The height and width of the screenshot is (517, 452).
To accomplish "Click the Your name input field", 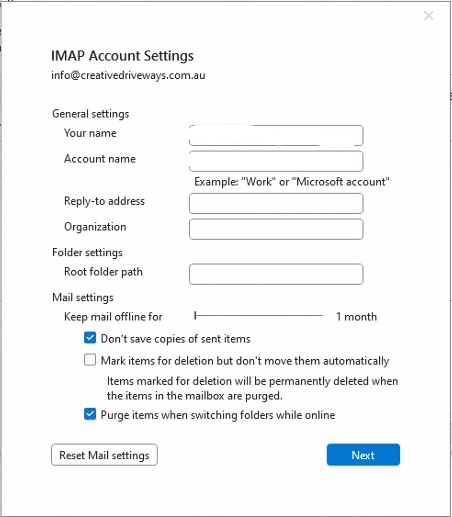I will (x=276, y=135).
